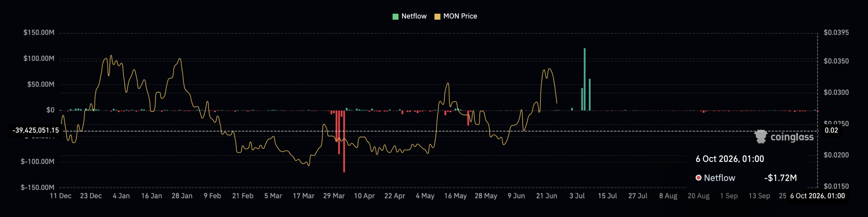Viewport: 868px width, 217px height.
Task: Select the deepest red netflow bar near 29 Mar
Action: click(x=344, y=141)
